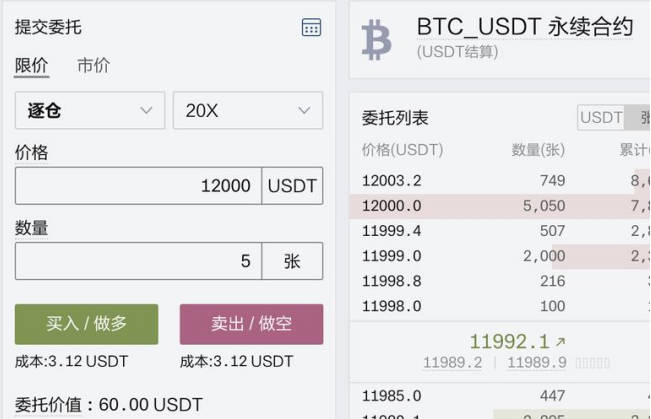Click the upward arrow next to 11992.1
The width and height of the screenshot is (651, 419).
click(x=560, y=341)
